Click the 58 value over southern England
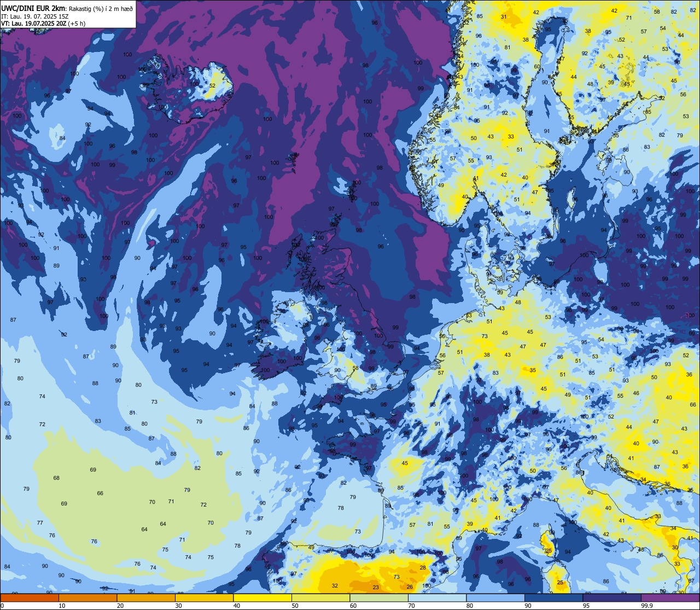Image resolution: width=700 pixels, height=610 pixels. 355,368
